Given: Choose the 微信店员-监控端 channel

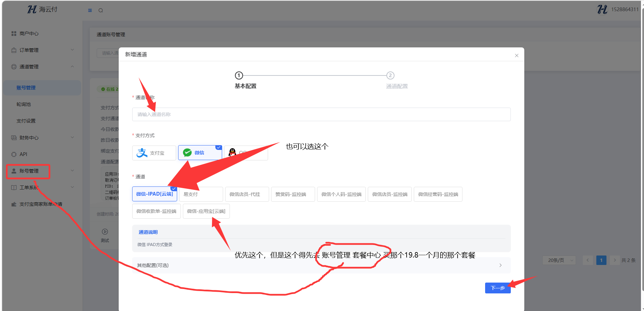Looking at the screenshot, I should coord(390,194).
